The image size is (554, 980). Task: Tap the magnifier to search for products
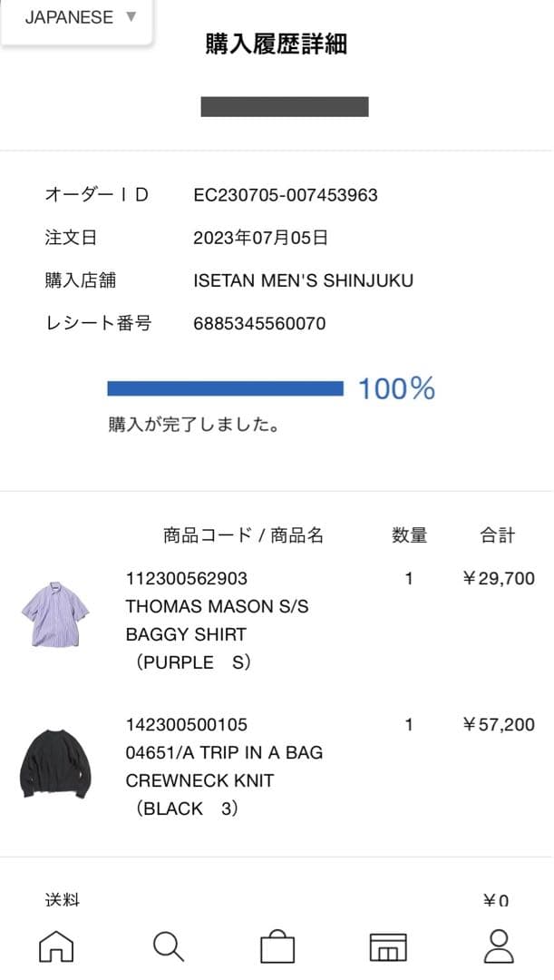(167, 947)
